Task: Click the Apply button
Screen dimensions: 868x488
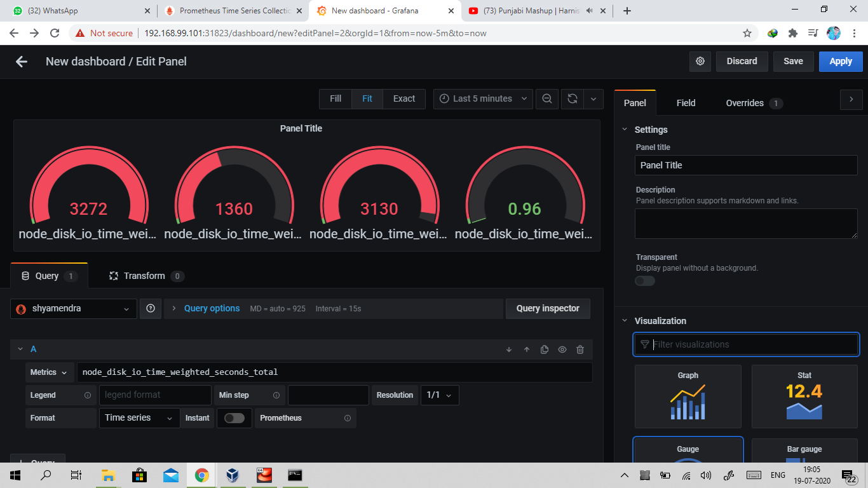Action: [840, 61]
